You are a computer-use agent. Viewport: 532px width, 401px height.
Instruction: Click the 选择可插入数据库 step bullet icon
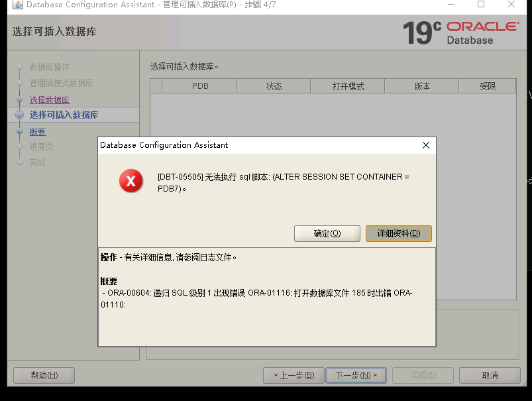[20, 115]
